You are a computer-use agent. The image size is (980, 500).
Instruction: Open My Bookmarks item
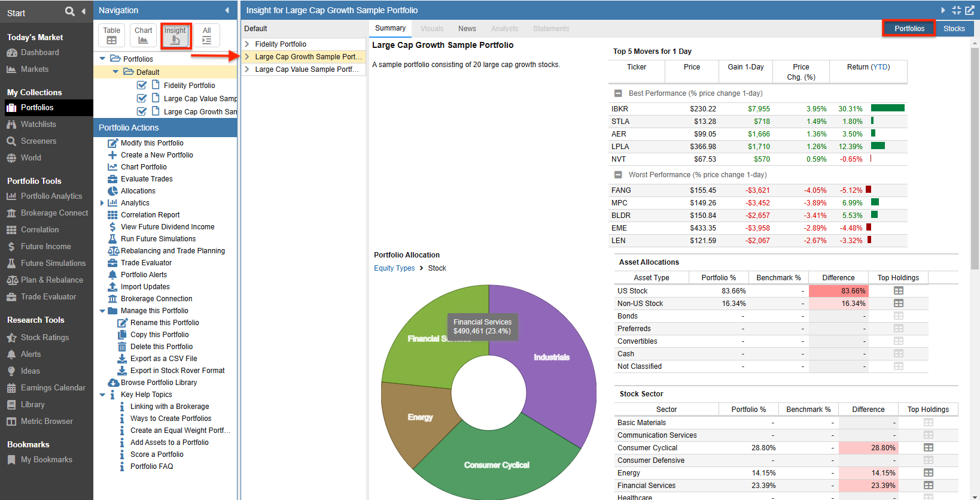pos(46,460)
